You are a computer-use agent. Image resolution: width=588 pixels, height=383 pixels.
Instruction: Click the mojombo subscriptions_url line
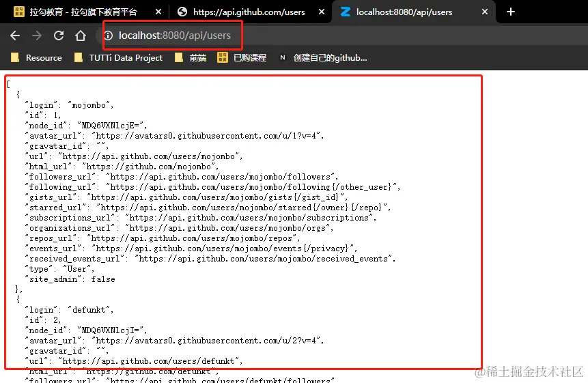click(x=201, y=218)
